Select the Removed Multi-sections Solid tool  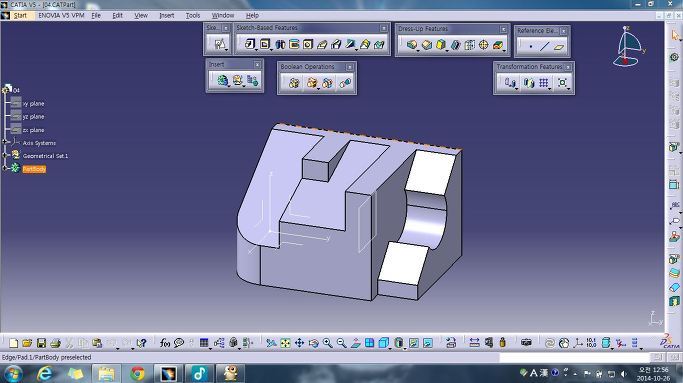coord(379,44)
